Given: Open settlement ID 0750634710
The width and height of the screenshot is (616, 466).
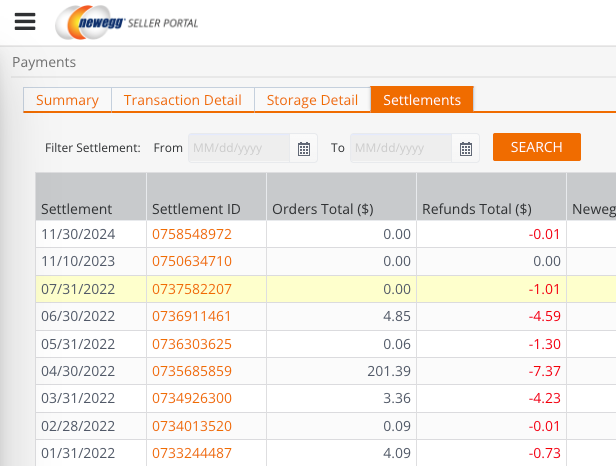Looking at the screenshot, I should 192,261.
